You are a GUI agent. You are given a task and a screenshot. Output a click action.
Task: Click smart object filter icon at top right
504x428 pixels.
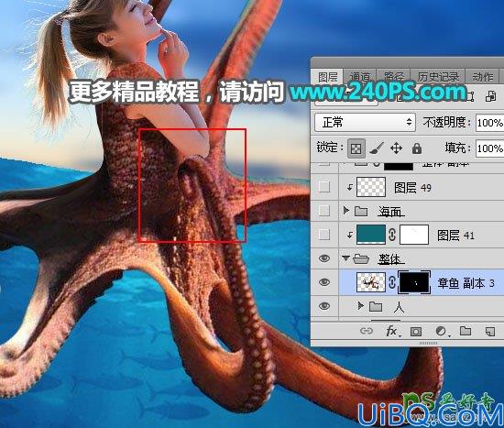(490, 96)
